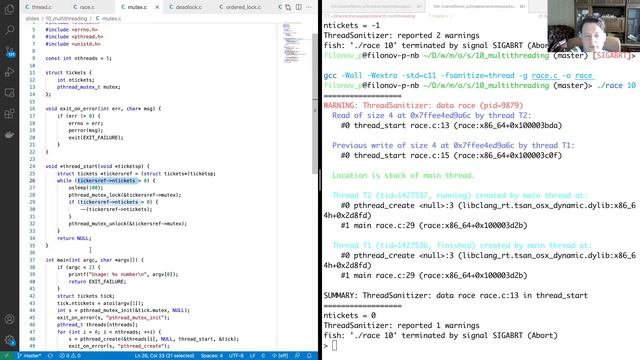This screenshot has height=360, width=640.
Task: Click the master branch in status bar
Action: click(29, 356)
